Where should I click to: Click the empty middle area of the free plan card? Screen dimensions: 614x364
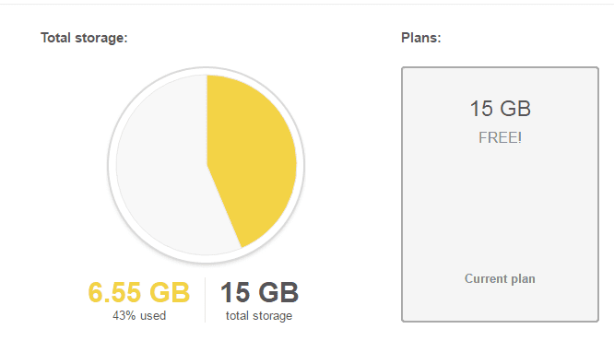click(500, 207)
